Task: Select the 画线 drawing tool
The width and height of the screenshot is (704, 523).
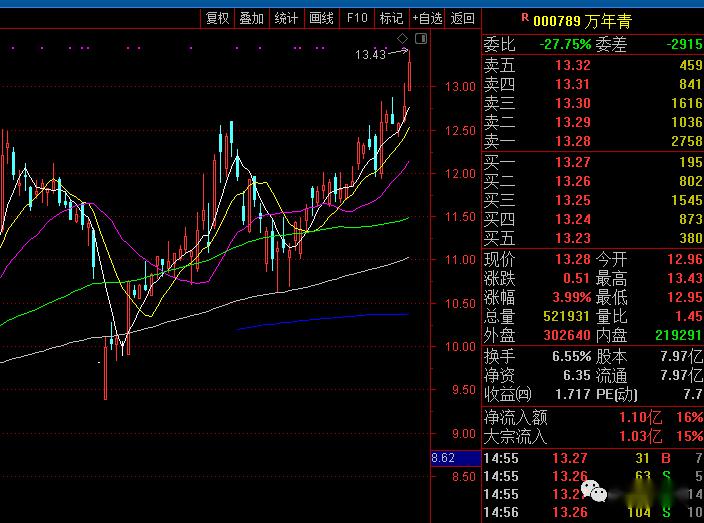Action: click(321, 18)
